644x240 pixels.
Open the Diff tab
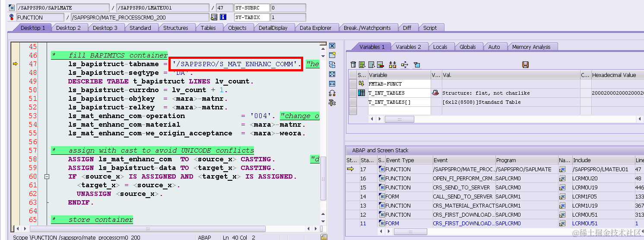pos(407,28)
